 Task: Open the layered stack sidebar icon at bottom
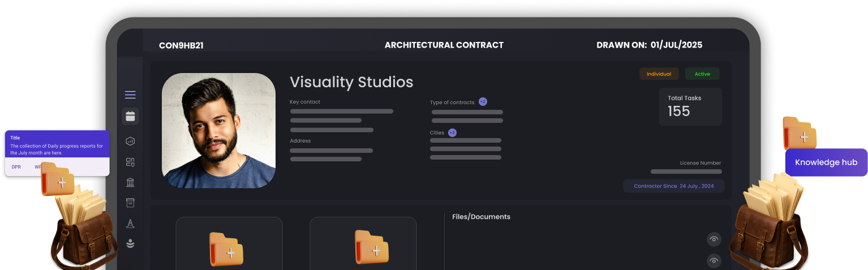coord(130,244)
